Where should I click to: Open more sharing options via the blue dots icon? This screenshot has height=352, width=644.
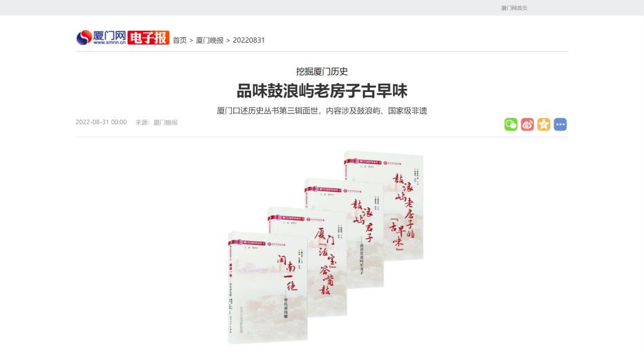coord(560,124)
